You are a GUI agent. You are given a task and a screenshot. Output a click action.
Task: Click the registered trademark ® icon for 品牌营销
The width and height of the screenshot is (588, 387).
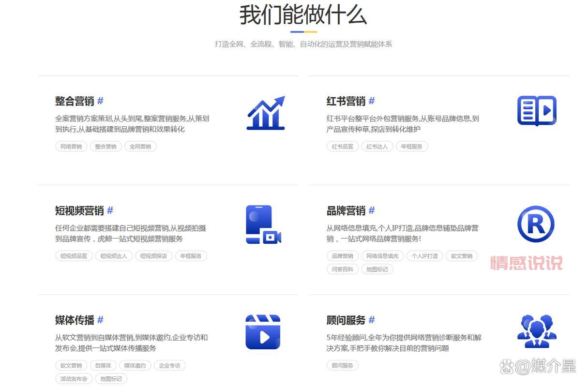click(536, 223)
